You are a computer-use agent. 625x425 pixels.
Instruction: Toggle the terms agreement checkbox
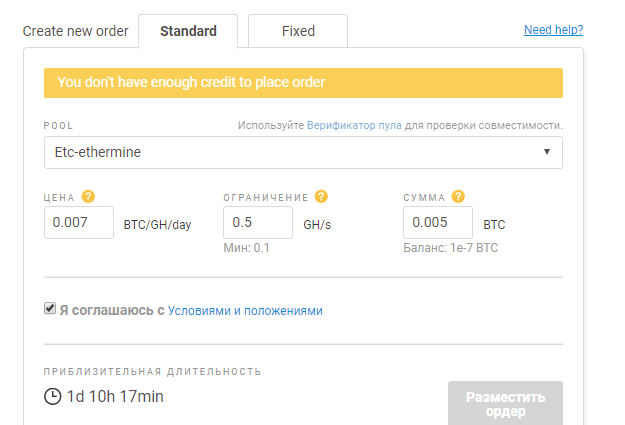(50, 308)
